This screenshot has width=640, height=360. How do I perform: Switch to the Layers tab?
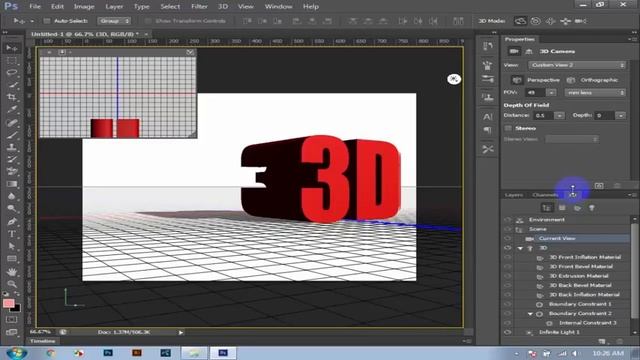514,195
